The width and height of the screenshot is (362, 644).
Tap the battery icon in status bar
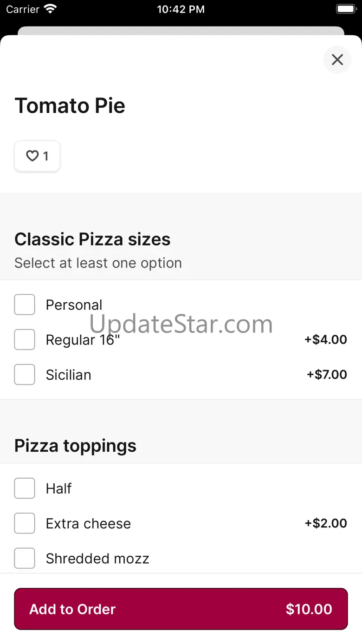(345, 9)
